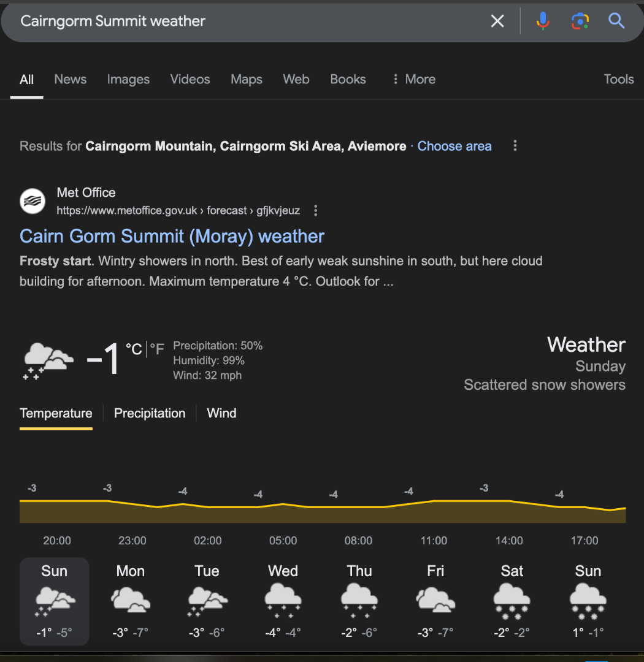
Task: Open Google Lens image search icon
Action: click(x=580, y=21)
